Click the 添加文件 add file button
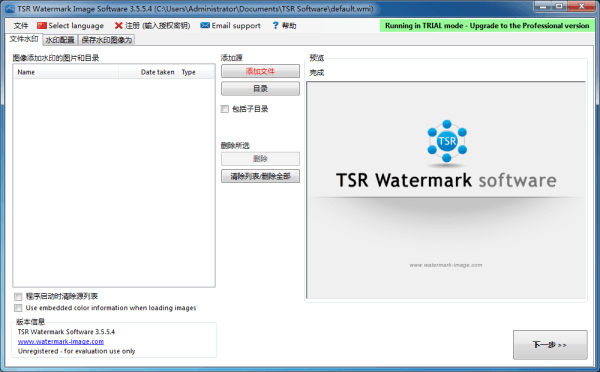Image resolution: width=600 pixels, height=372 pixels. 260,71
